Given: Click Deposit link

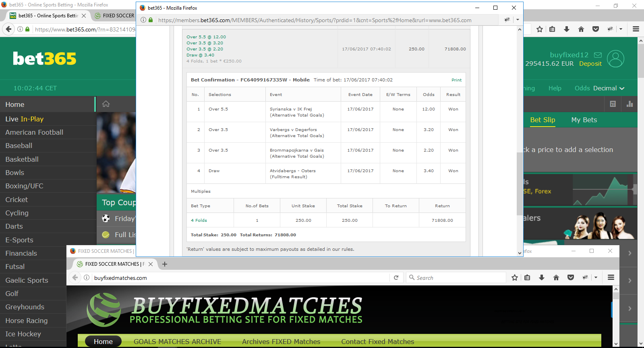Looking at the screenshot, I should point(590,64).
